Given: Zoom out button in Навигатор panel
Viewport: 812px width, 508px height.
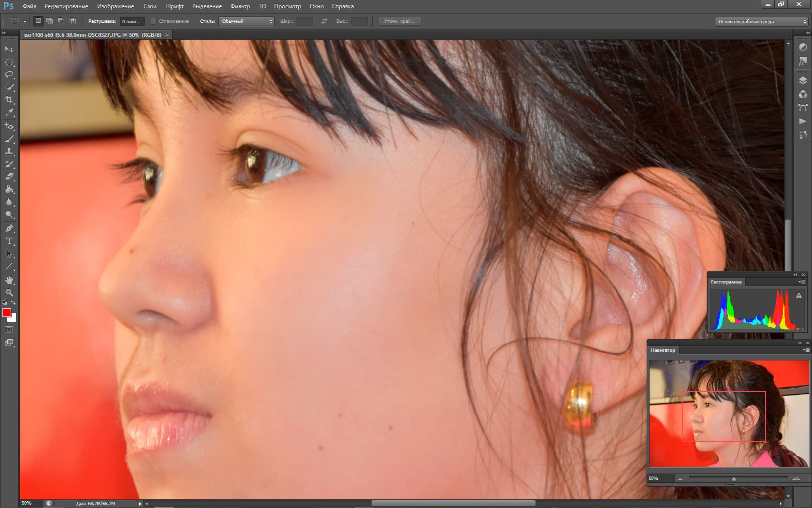Looking at the screenshot, I should [680, 479].
